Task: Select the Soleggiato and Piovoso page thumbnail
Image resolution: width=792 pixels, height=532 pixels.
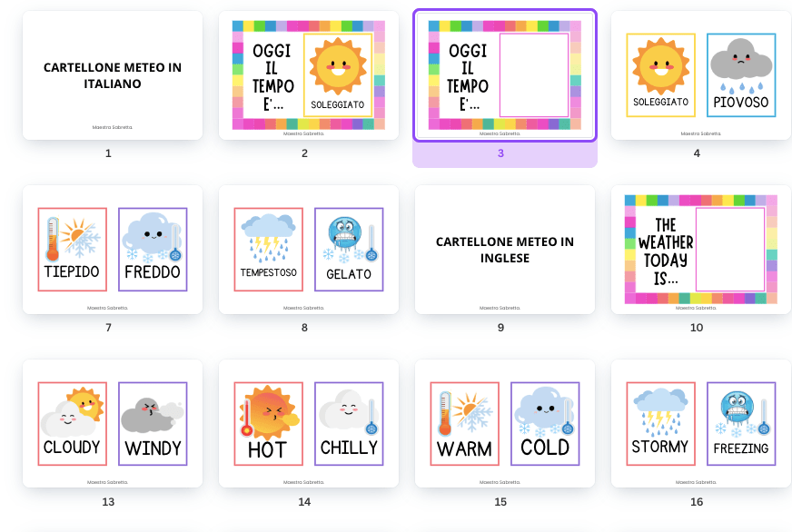Action: pyautogui.click(x=700, y=75)
